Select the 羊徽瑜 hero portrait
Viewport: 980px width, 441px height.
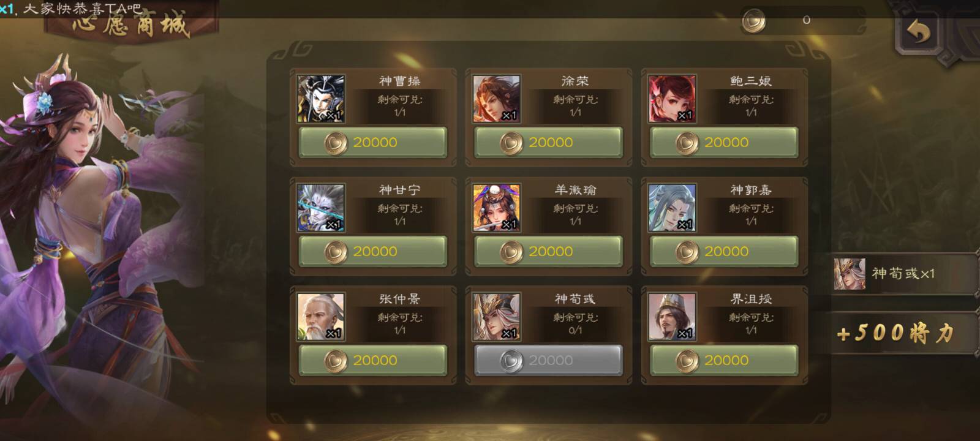[x=497, y=208]
